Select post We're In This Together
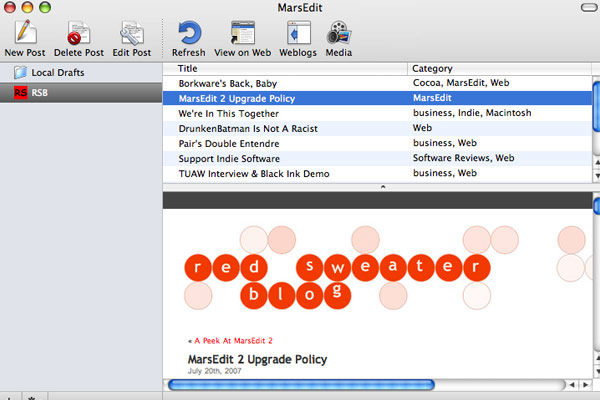 [x=228, y=114]
